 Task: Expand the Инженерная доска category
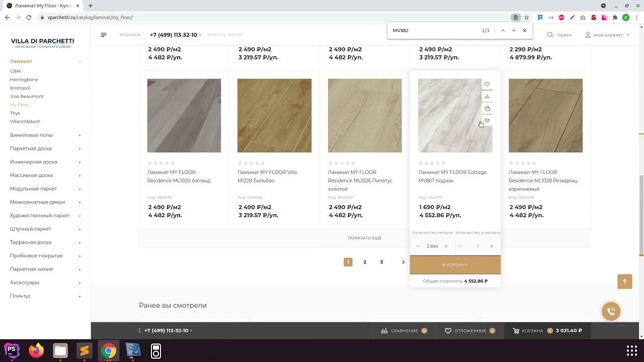[x=79, y=162]
